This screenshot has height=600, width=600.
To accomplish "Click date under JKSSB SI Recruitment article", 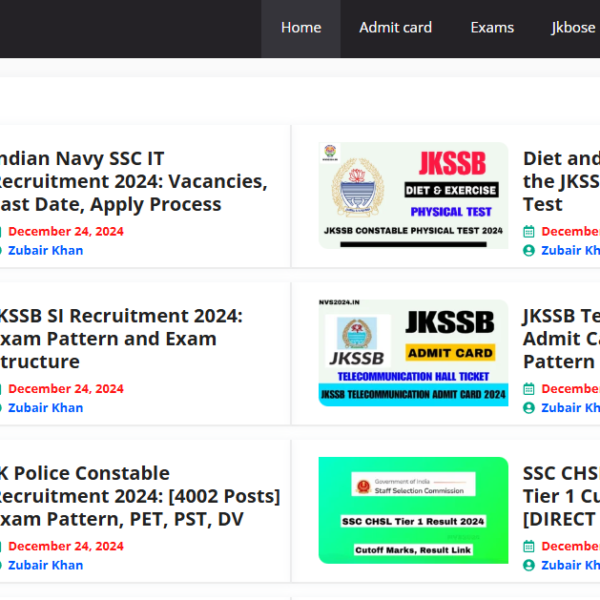I will point(66,389).
